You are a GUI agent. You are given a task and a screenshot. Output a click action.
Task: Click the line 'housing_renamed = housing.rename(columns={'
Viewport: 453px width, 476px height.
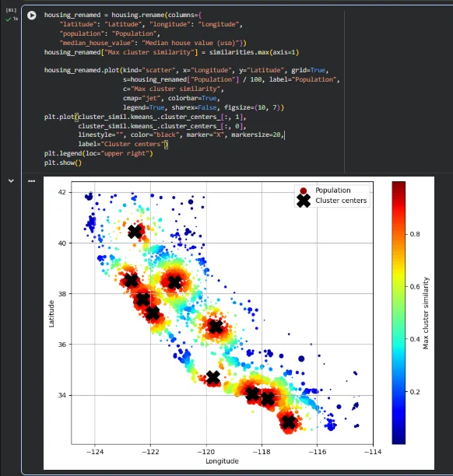point(123,15)
